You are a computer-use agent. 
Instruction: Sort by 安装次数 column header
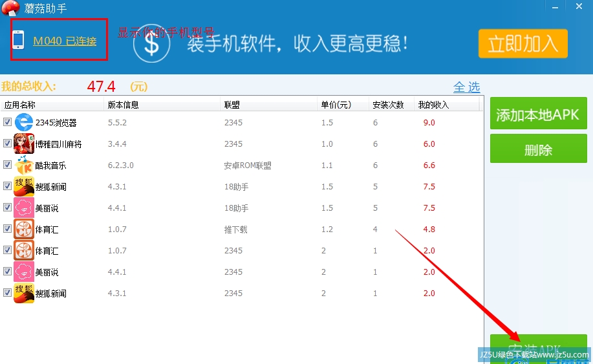[x=391, y=105]
